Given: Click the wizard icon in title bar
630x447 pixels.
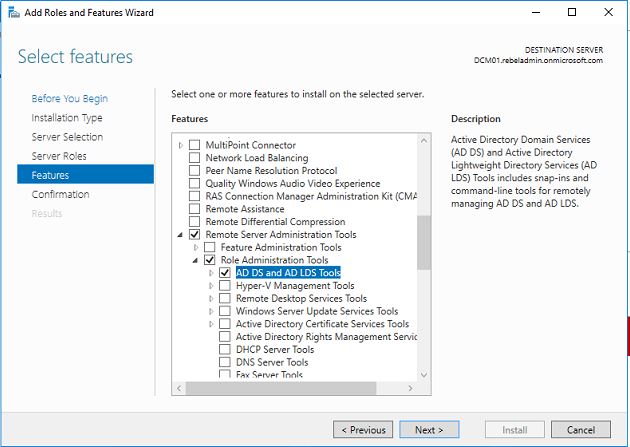Looking at the screenshot, I should (x=14, y=12).
